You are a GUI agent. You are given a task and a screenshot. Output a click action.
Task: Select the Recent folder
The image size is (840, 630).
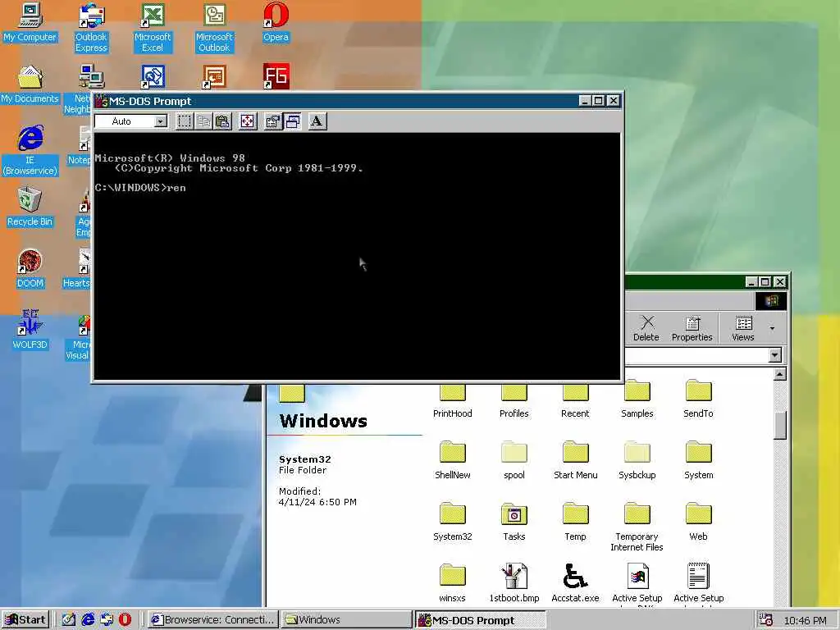575,401
